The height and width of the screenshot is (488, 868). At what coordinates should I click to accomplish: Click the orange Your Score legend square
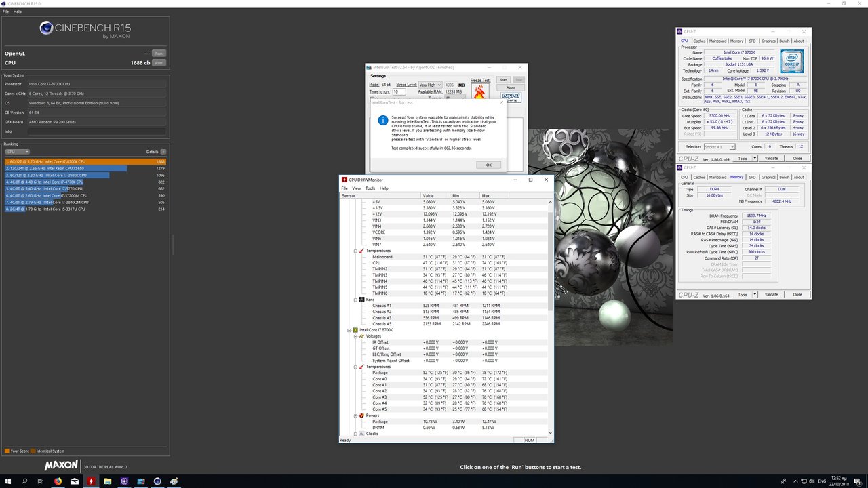pos(7,451)
